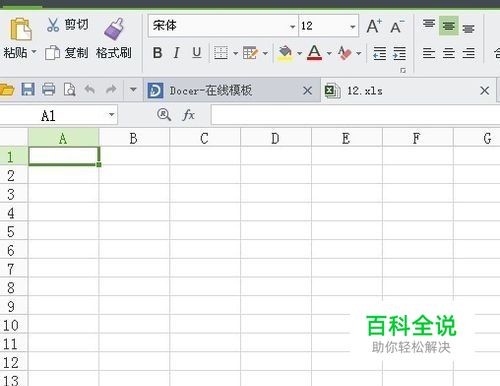
Task: Select row 5 header
Action: 14,231
